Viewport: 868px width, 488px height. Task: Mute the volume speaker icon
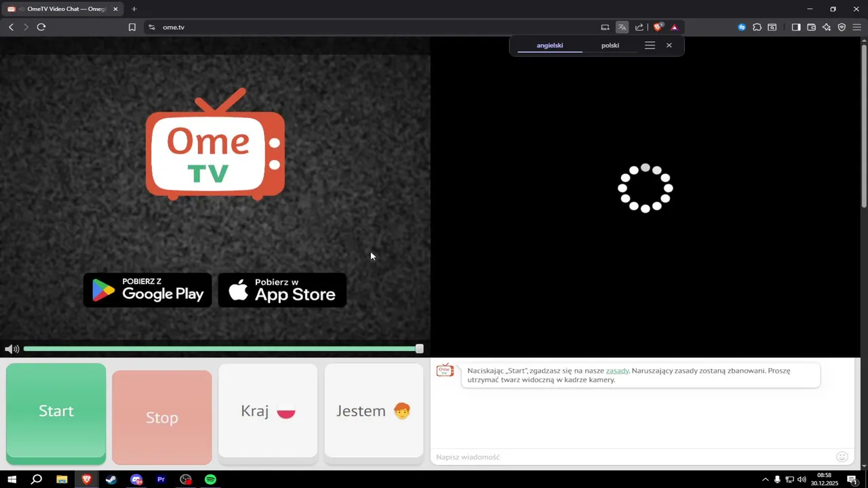coord(12,349)
